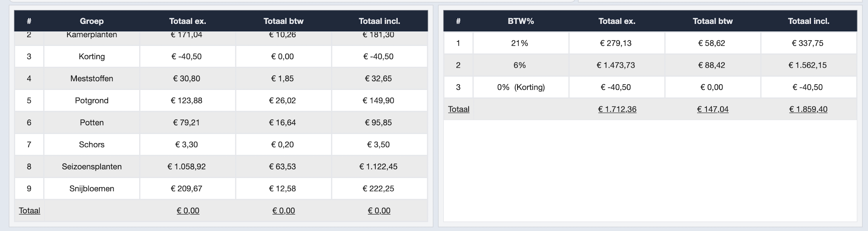Image resolution: width=868 pixels, height=231 pixels.
Task: Click the 0% (Korting) row
Action: point(521,87)
